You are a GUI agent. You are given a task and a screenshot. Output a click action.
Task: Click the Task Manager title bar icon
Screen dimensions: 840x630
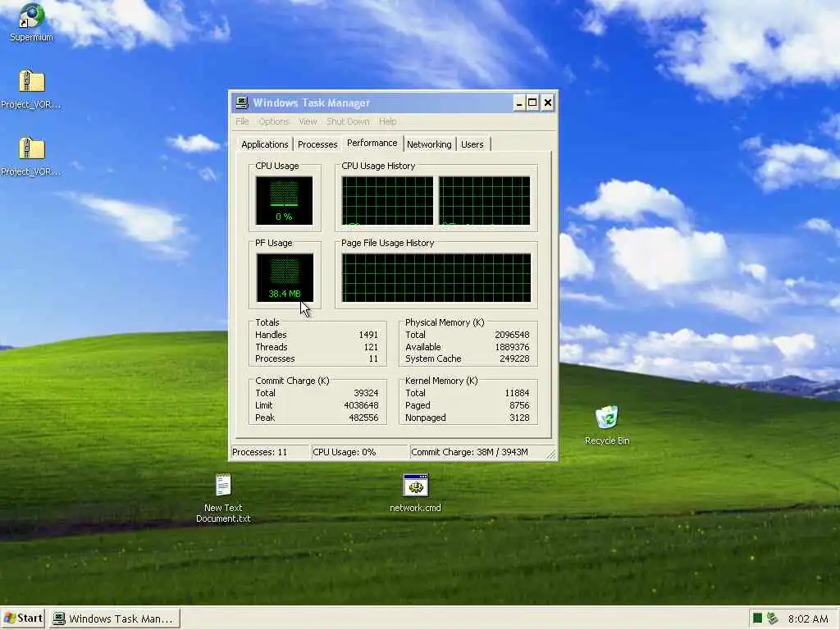242,103
